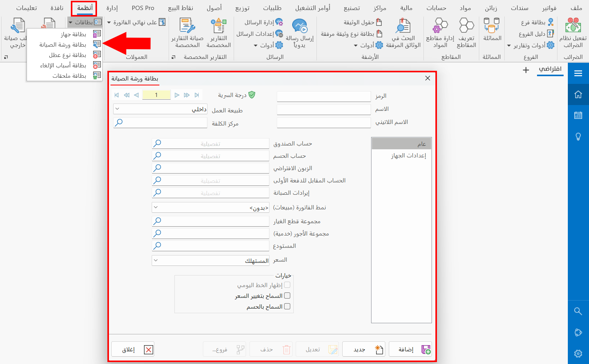Open صيانة التقارير المخصصة icon
589x364 pixels.
(187, 33)
